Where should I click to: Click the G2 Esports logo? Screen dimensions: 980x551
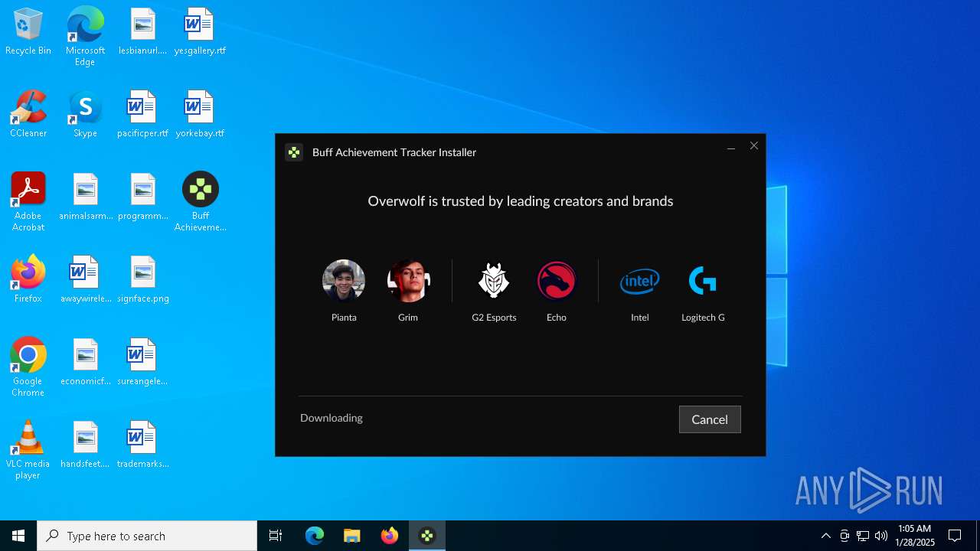pyautogui.click(x=494, y=281)
